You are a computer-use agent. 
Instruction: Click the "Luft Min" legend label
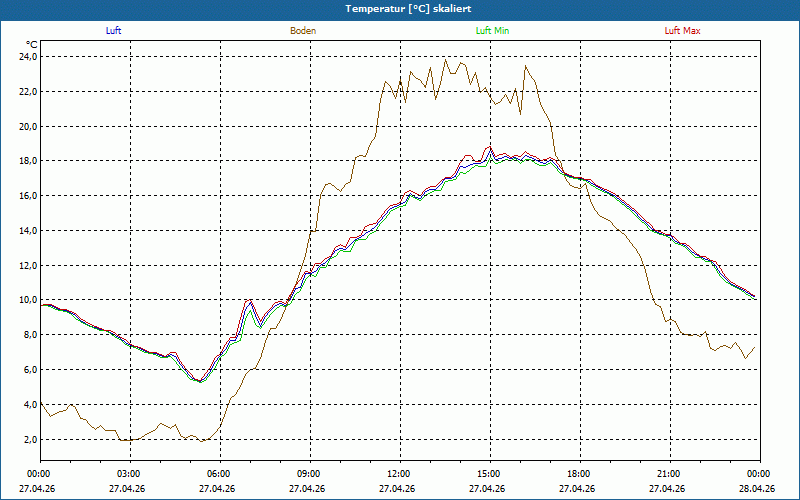click(x=492, y=31)
